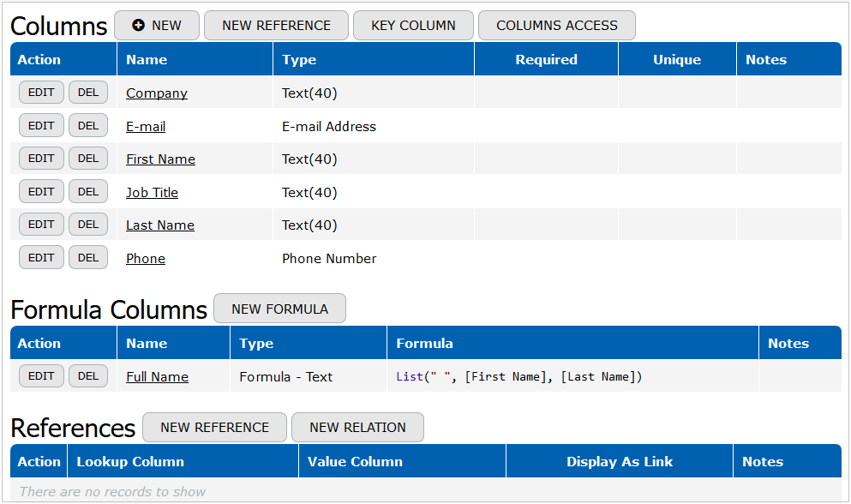Viewport: 851px width, 504px height.
Task: Open the Phone column link
Action: 146,259
